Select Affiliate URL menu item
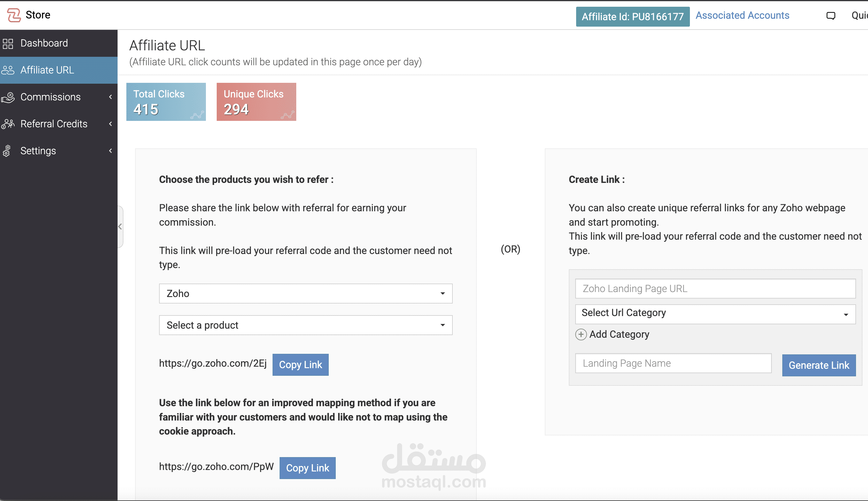Viewport: 868px width, 501px height. click(x=59, y=70)
